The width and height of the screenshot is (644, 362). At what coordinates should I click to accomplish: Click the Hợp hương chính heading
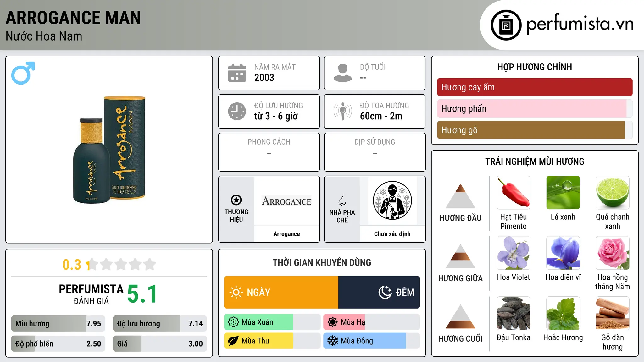tap(535, 67)
